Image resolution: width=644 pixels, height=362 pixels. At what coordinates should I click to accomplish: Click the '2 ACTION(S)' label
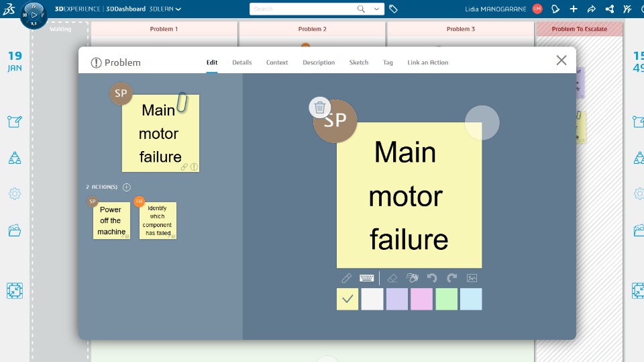[101, 187]
